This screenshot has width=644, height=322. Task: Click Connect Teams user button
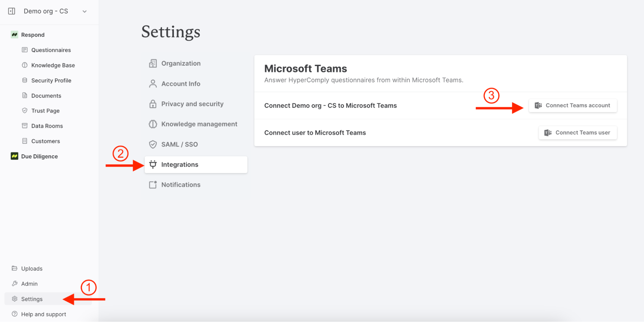point(578,133)
